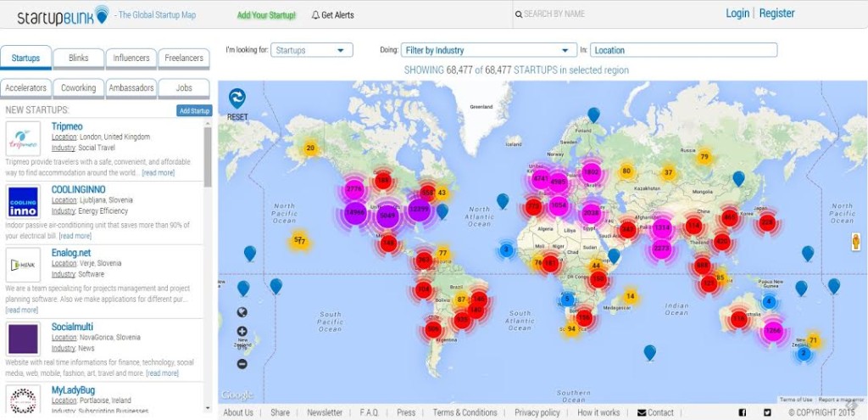The width and height of the screenshot is (868, 420).
Task: Click the Get Alerts bell icon
Action: [x=315, y=15]
